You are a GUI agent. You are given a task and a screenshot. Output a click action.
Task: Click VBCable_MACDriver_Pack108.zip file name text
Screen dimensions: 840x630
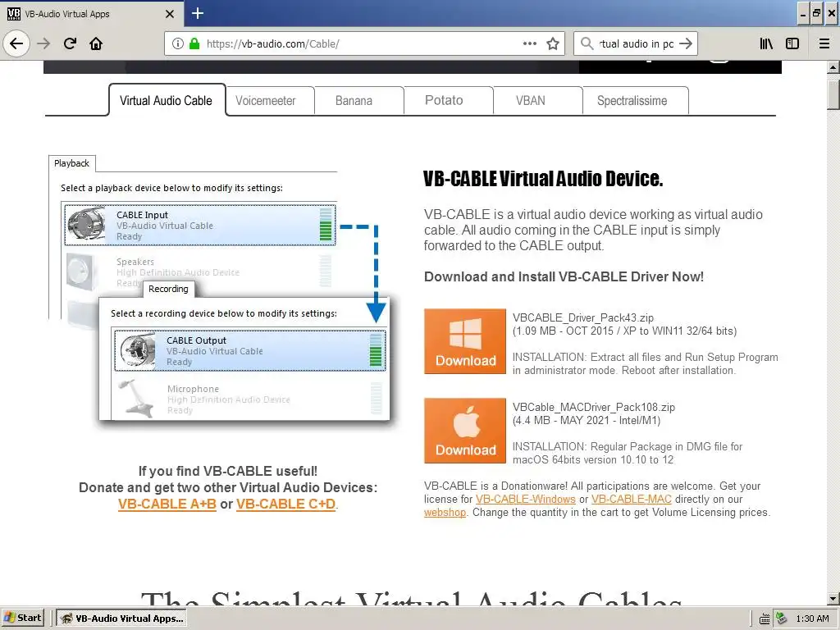594,407
